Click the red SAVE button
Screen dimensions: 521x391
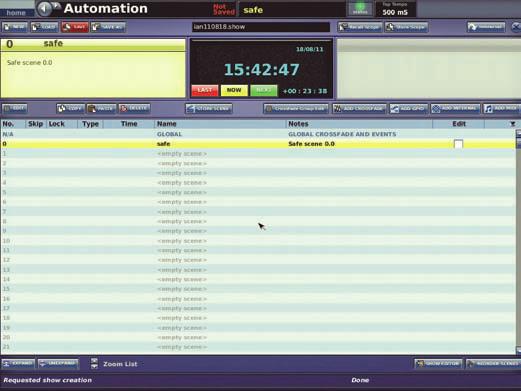[x=75, y=27]
